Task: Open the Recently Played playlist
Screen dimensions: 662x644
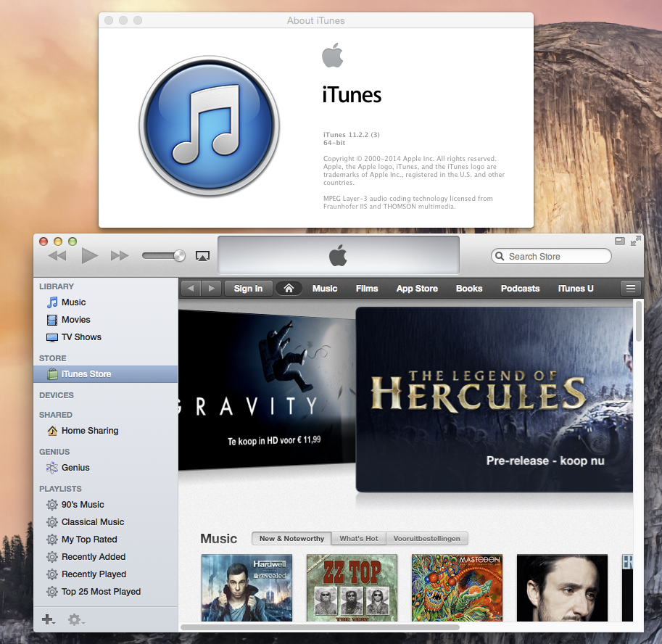Action: click(x=106, y=574)
